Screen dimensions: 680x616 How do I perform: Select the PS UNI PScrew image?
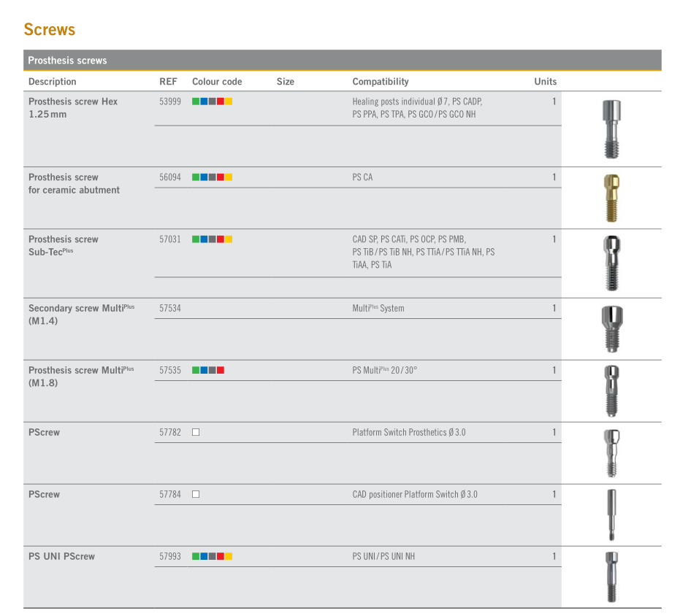pos(611,577)
